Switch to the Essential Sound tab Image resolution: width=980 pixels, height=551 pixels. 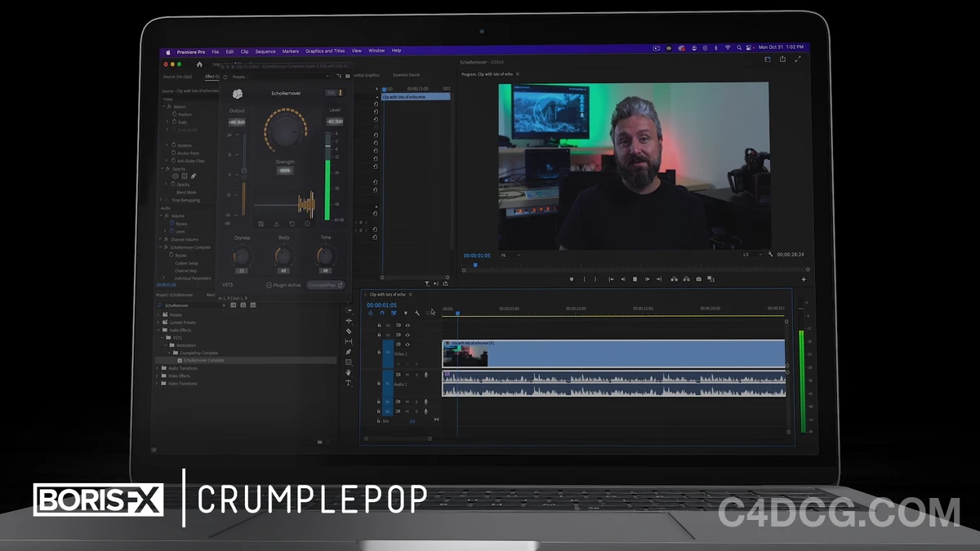point(406,74)
